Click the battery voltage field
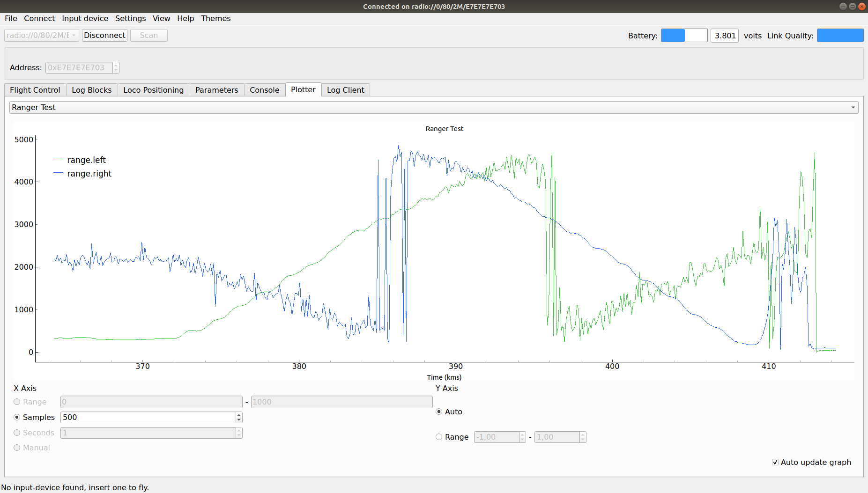 pos(724,36)
